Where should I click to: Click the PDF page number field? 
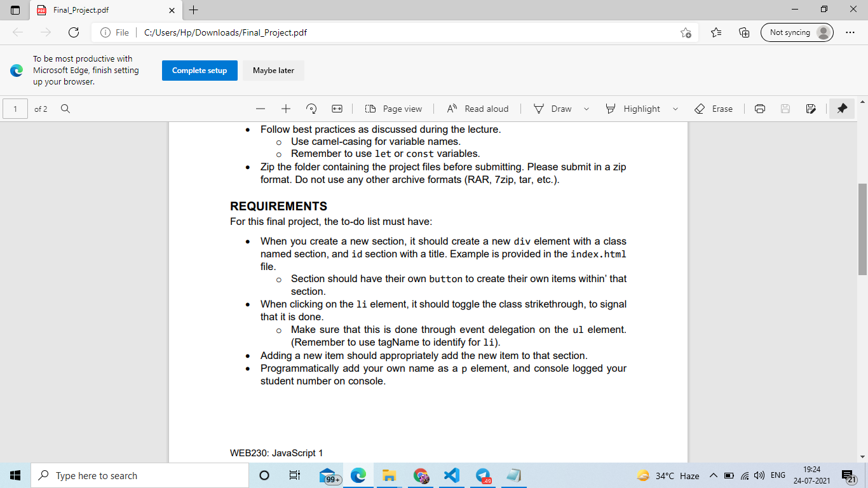tap(15, 109)
